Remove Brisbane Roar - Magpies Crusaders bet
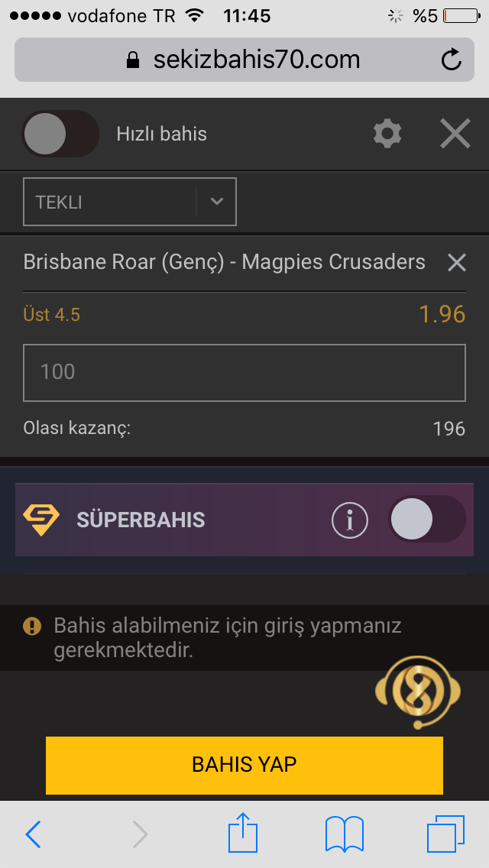Screen dimensions: 489x868 pyautogui.click(x=456, y=262)
